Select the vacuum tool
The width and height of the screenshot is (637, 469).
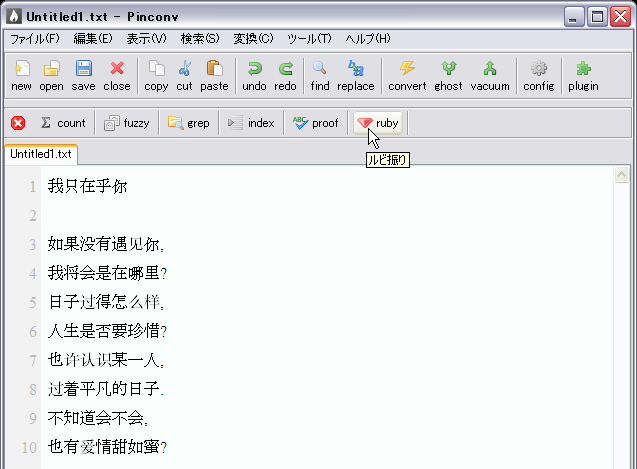tap(490, 76)
